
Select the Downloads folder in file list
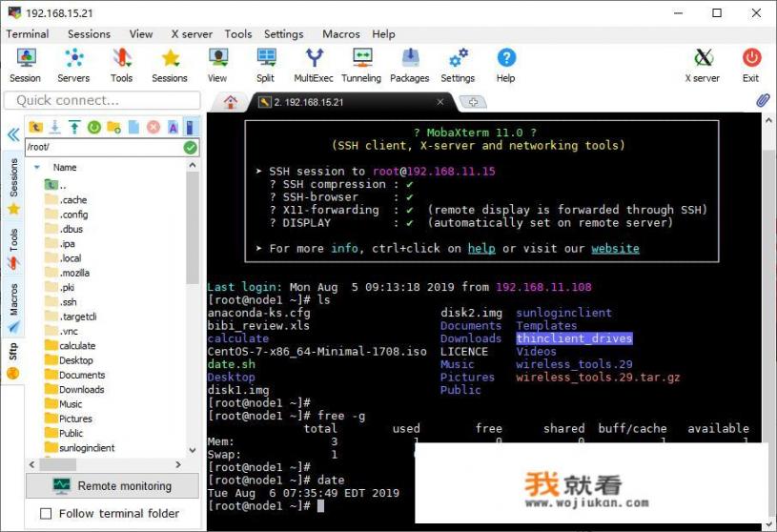(x=74, y=390)
